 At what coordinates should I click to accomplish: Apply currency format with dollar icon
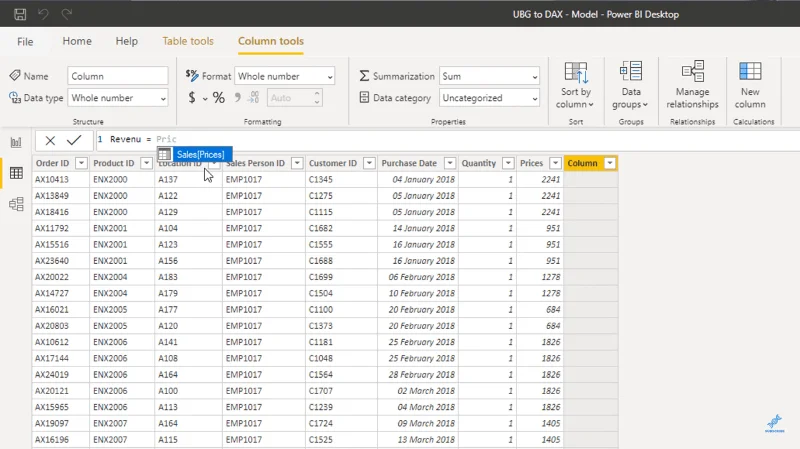(x=192, y=97)
